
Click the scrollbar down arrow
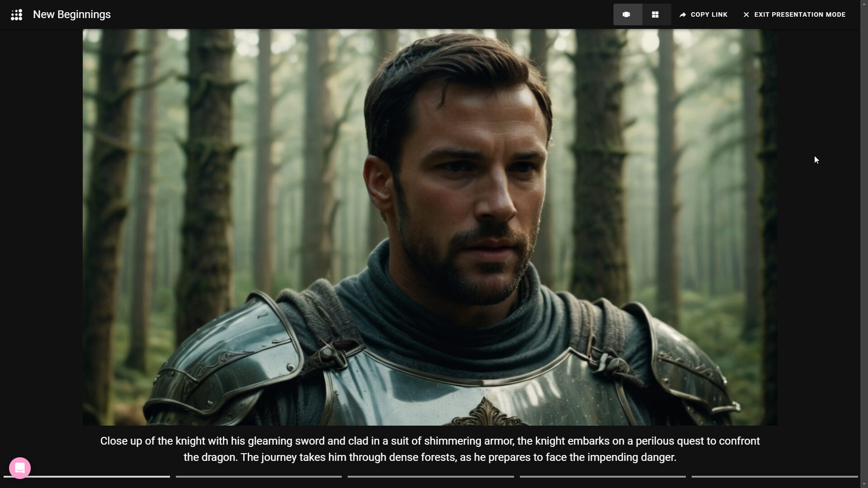click(x=864, y=484)
